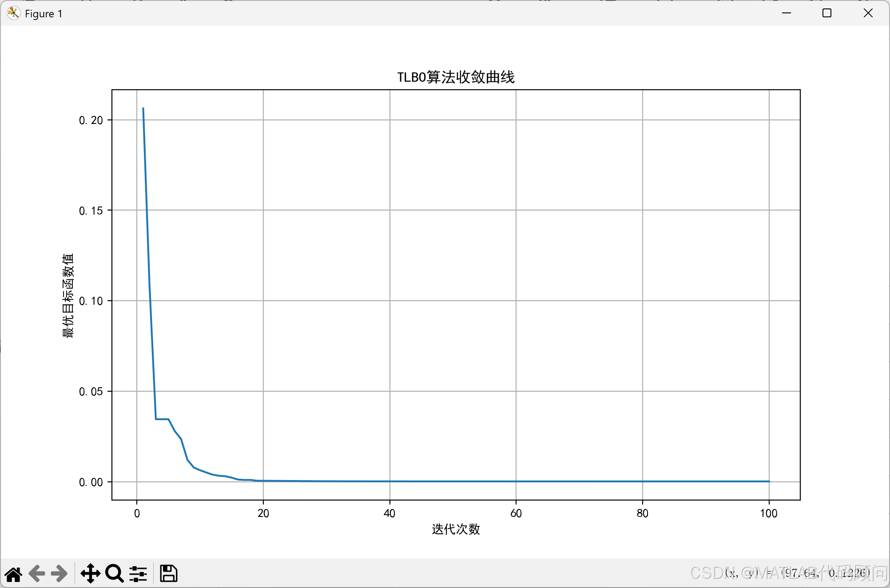Viewport: 890px width, 588px height.
Task: Click the x-axis tick label 20
Action: click(263, 514)
